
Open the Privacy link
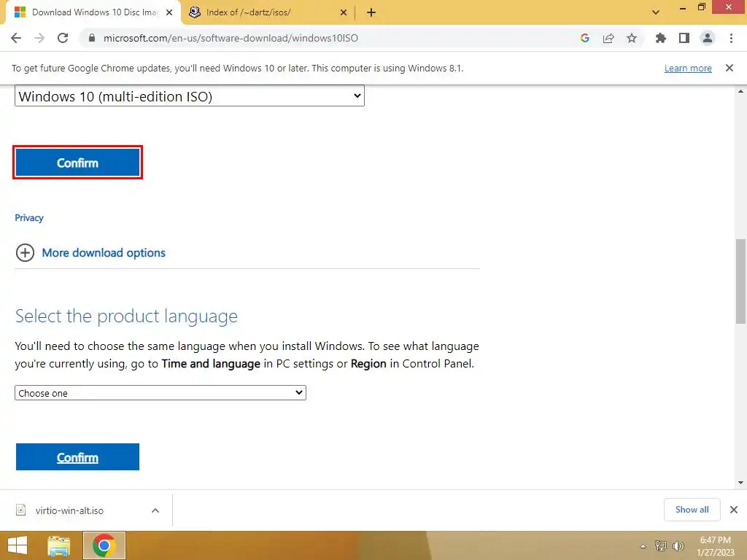click(x=29, y=217)
